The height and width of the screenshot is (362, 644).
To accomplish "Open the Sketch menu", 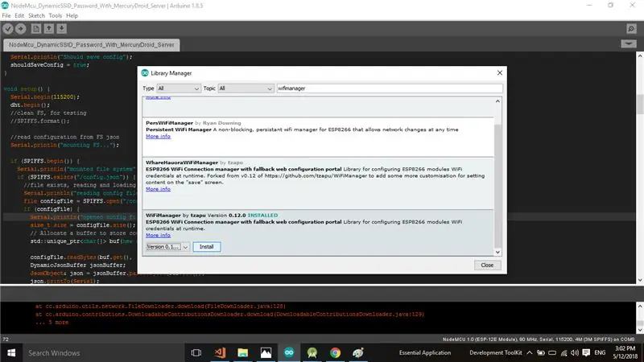I will 36,15.
